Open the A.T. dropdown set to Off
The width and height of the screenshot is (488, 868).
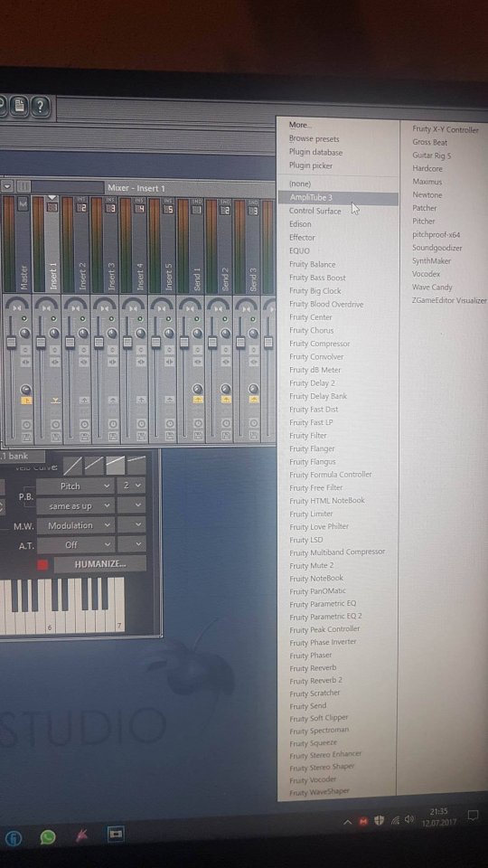pos(75,544)
